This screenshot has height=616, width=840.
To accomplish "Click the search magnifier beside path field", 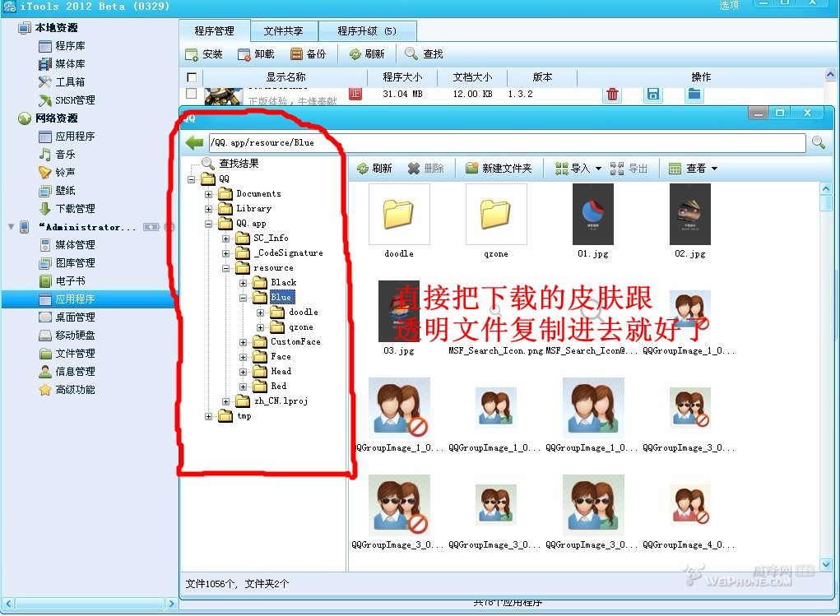I will (818, 142).
